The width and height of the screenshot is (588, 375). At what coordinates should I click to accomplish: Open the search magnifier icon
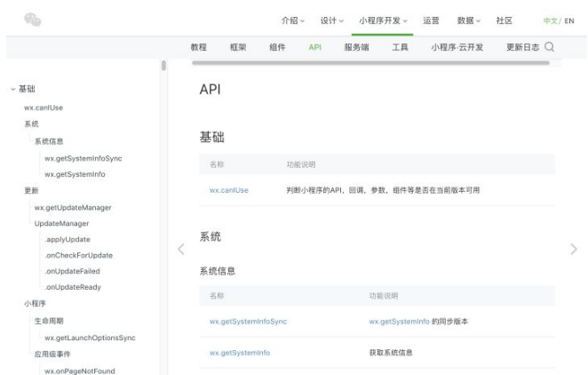pyautogui.click(x=550, y=47)
